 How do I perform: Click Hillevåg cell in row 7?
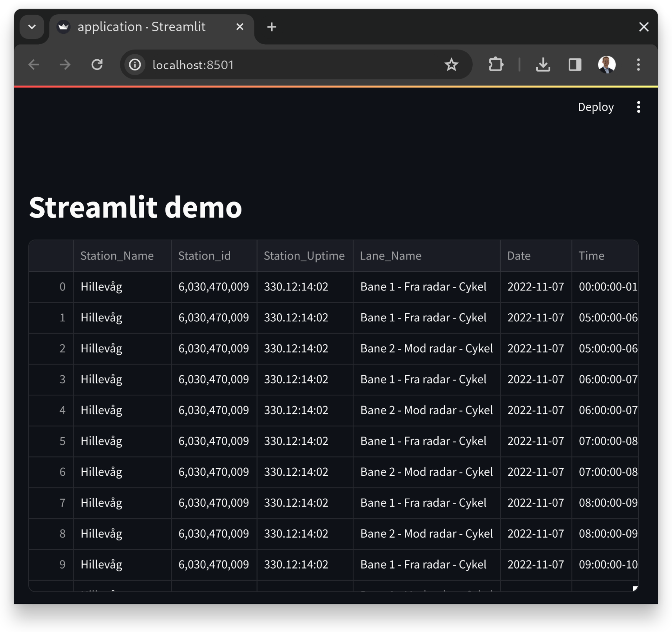click(122, 503)
